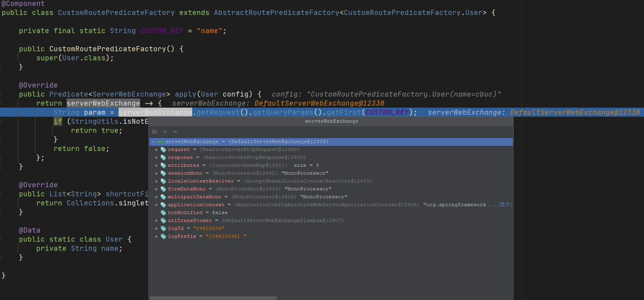Expand the logPrefix field node

tap(156, 237)
